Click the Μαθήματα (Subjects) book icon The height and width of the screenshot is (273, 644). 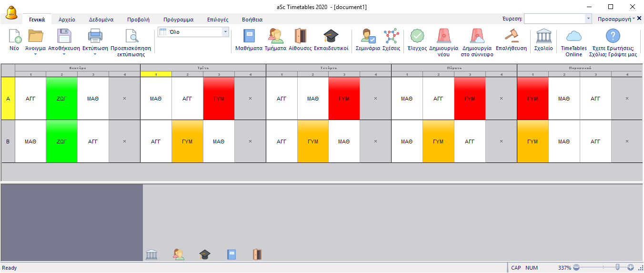(249, 37)
